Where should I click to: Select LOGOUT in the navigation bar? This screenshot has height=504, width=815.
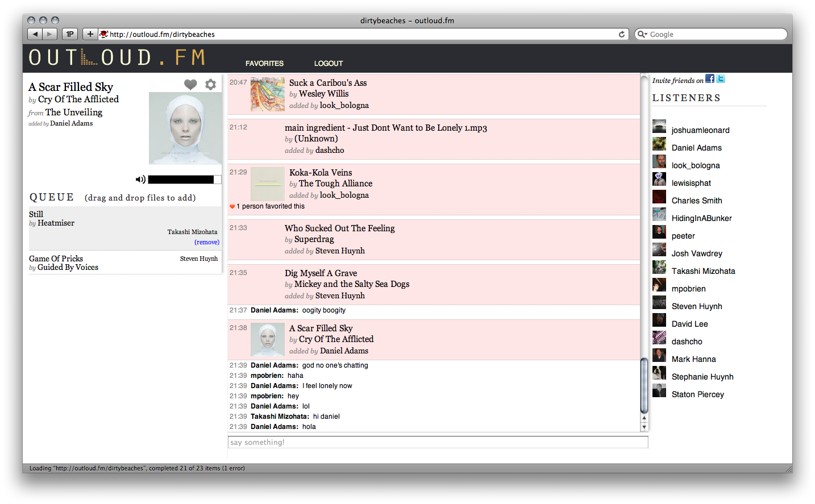coord(329,64)
